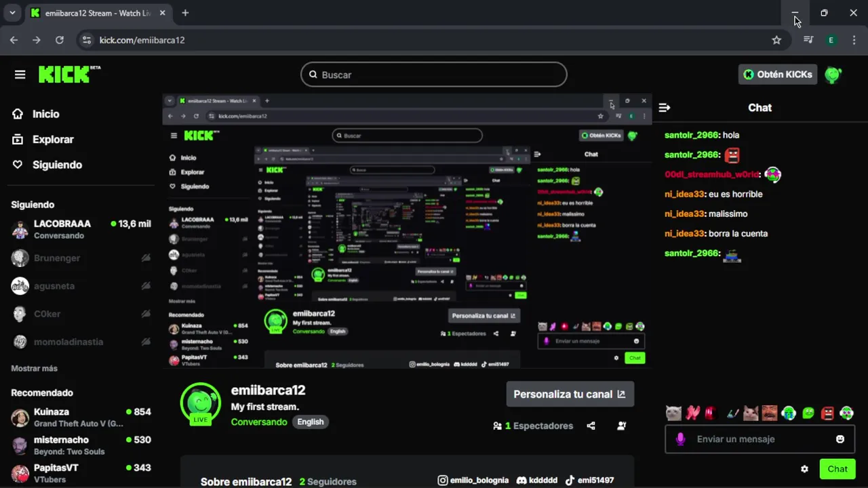
Task: Click the purple microphone icon in message box
Action: 681,439
